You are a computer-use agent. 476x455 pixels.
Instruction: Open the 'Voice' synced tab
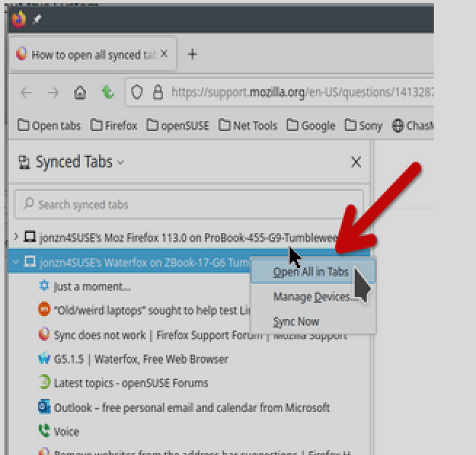[58, 431]
